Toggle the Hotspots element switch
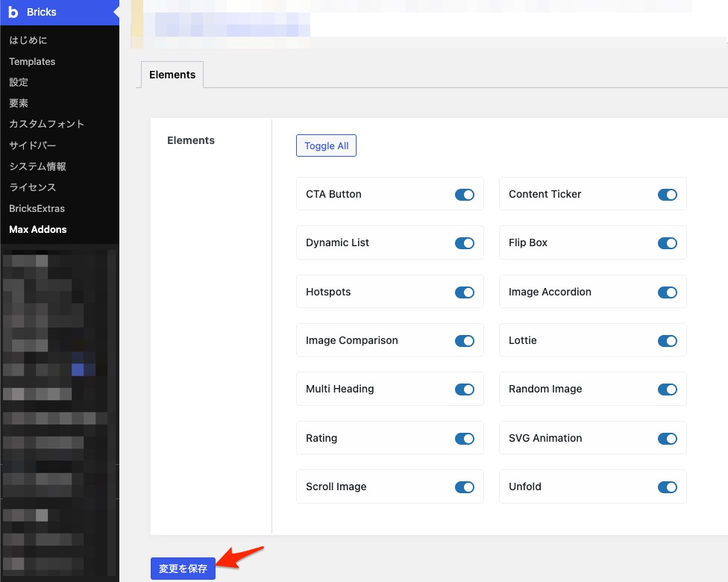The width and height of the screenshot is (728, 582). point(465,292)
